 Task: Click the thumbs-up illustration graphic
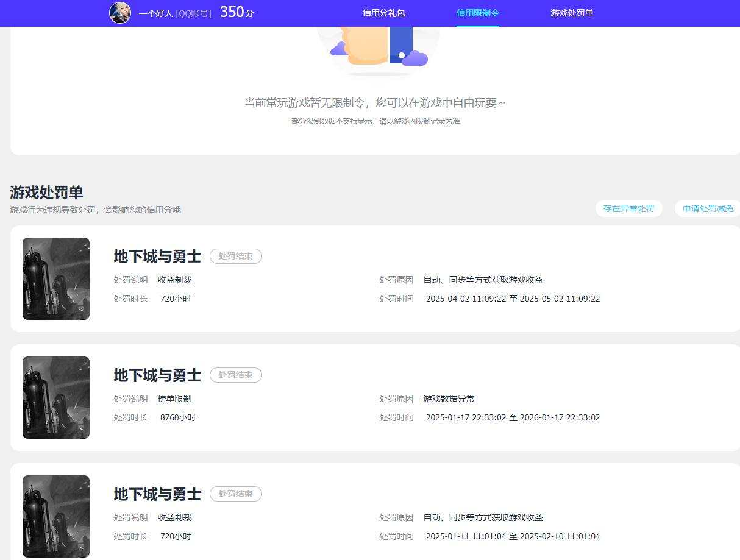coord(379,50)
